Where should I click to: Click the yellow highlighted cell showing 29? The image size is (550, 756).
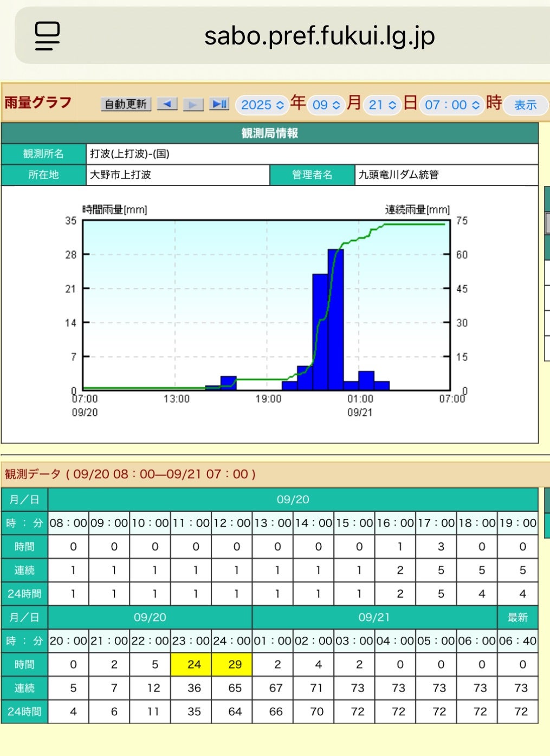235,664
